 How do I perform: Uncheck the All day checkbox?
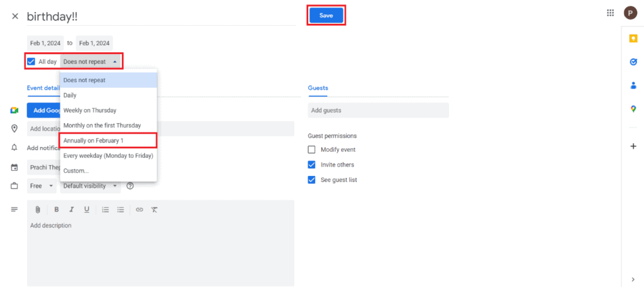coord(31,62)
